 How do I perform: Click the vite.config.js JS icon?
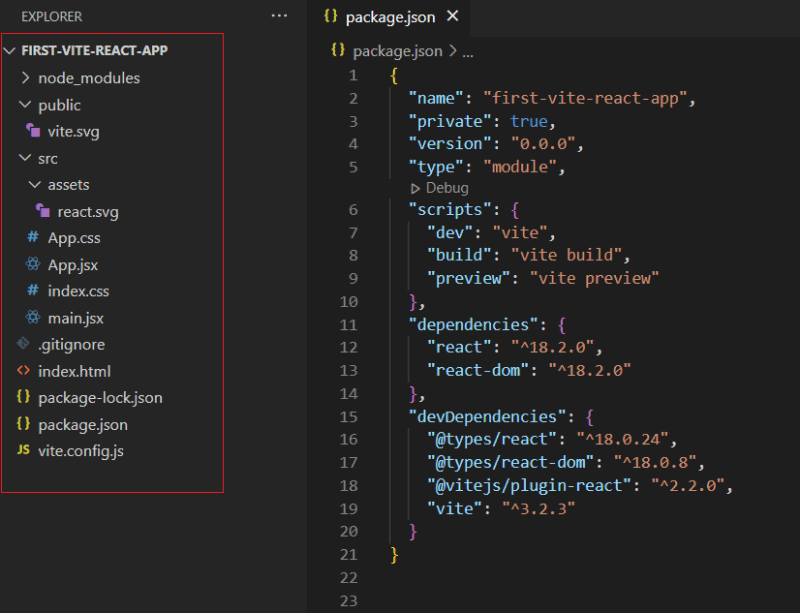click(x=23, y=450)
